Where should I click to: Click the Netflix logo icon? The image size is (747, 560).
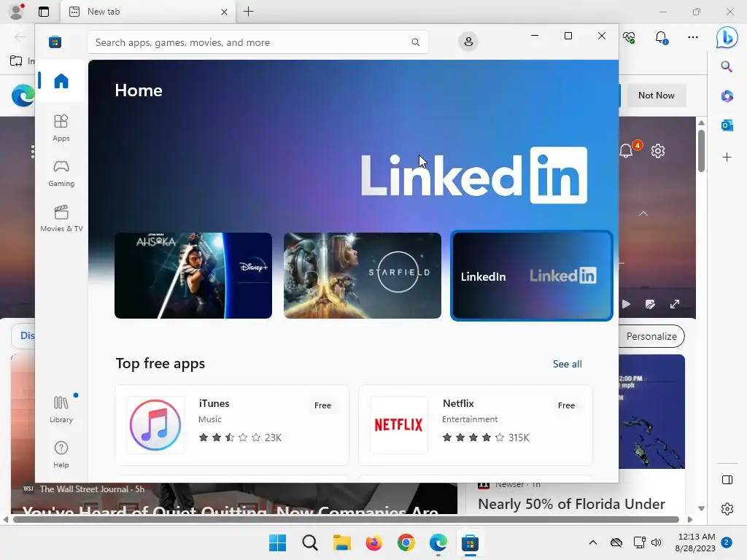399,425
